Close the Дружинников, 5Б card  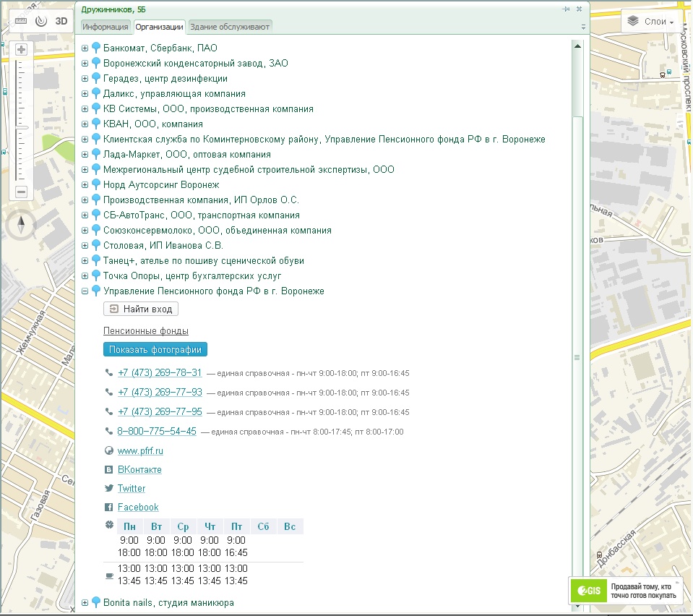click(579, 9)
